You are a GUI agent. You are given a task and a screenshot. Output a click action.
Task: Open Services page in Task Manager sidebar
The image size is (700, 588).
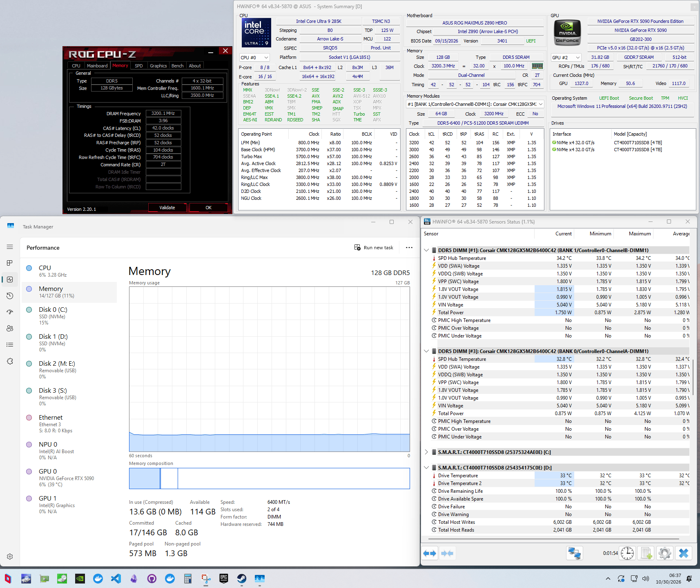[x=10, y=361]
